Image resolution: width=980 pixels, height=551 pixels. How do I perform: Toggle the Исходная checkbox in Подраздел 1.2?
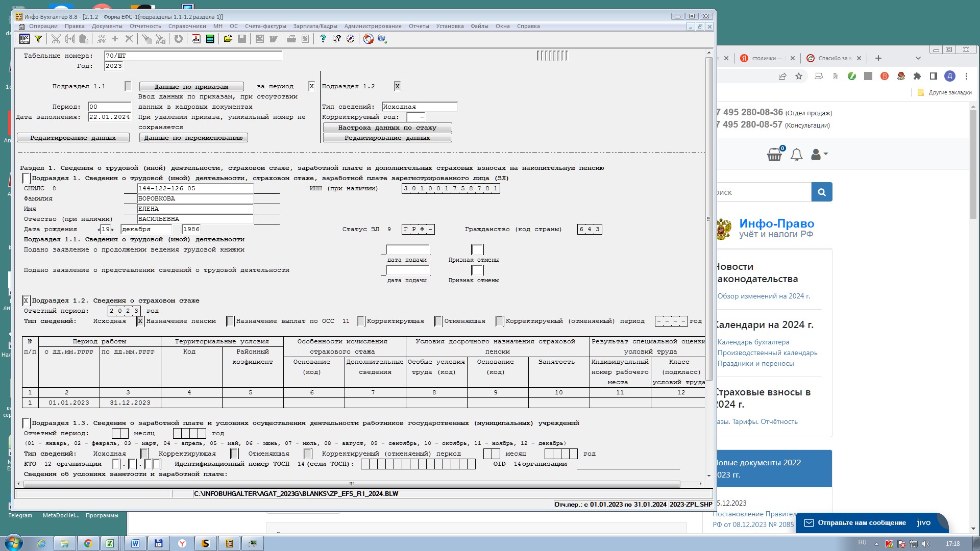point(140,321)
